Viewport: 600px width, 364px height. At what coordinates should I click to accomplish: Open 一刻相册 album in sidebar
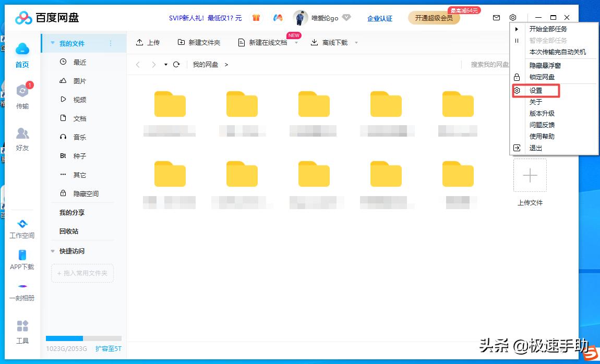point(22,293)
